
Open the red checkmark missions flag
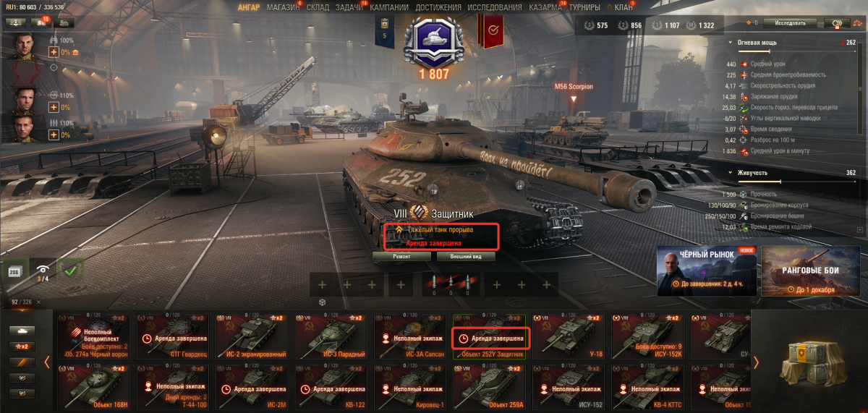click(493, 31)
